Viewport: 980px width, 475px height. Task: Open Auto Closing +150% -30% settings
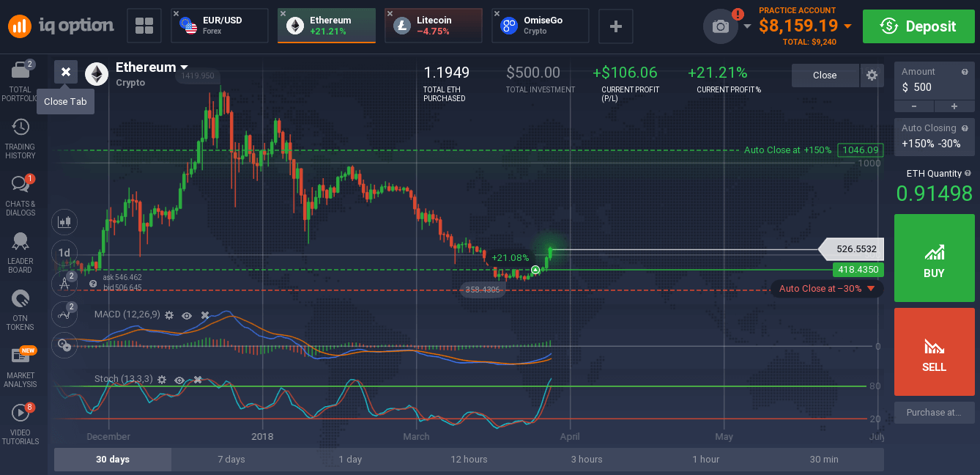pyautogui.click(x=935, y=136)
